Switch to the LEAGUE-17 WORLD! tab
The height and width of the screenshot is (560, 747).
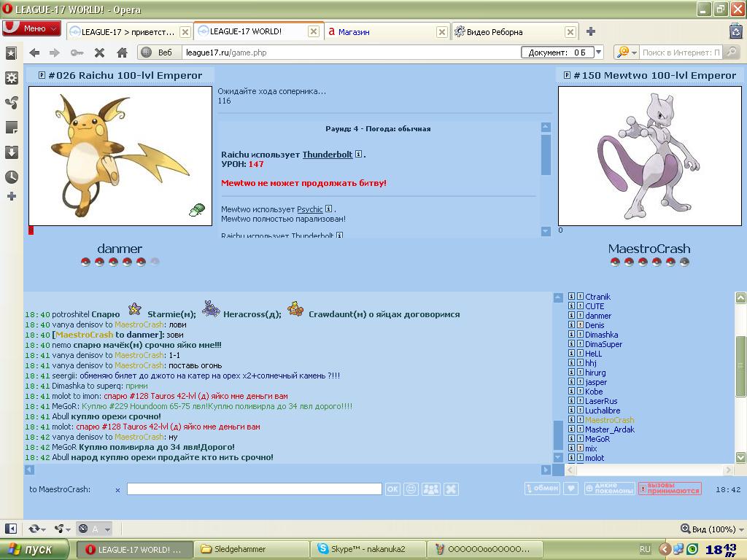tap(259, 31)
